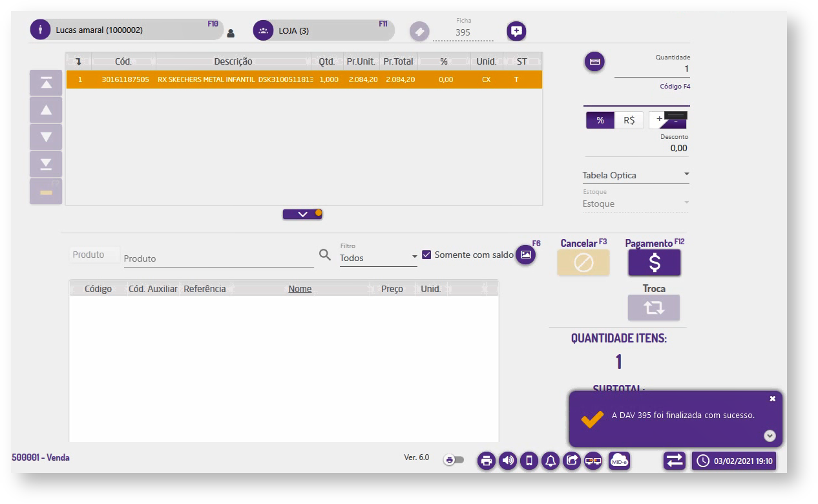The image size is (818, 504).
Task: Click the Desconto value field
Action: 636,148
